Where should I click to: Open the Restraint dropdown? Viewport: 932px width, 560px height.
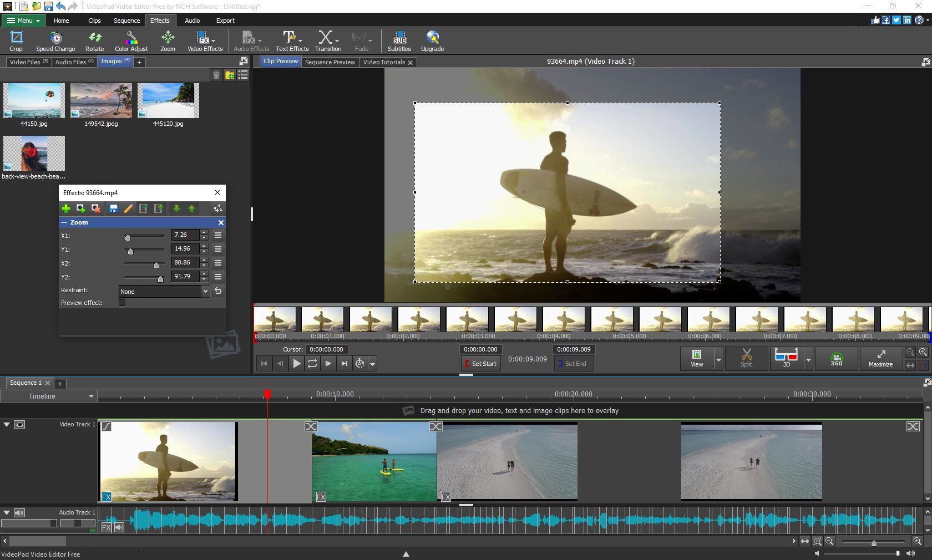pos(205,291)
